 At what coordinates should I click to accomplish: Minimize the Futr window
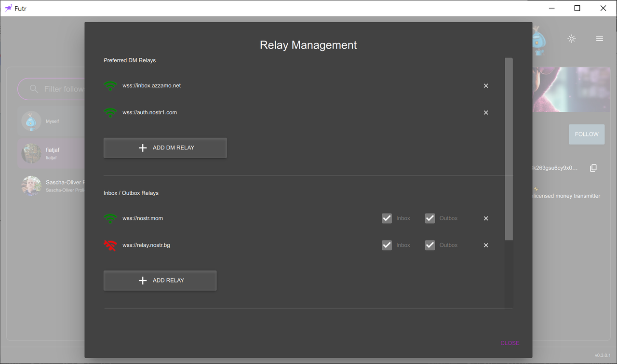coord(552,8)
